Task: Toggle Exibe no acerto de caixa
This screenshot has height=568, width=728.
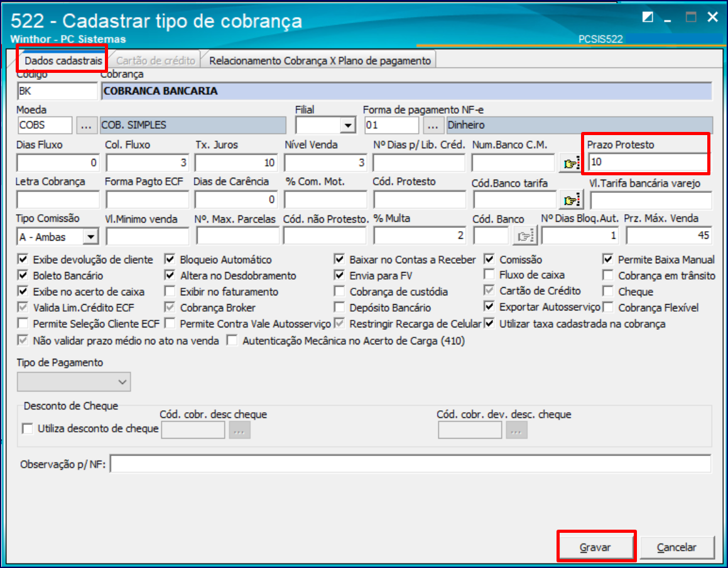Action: [x=22, y=291]
